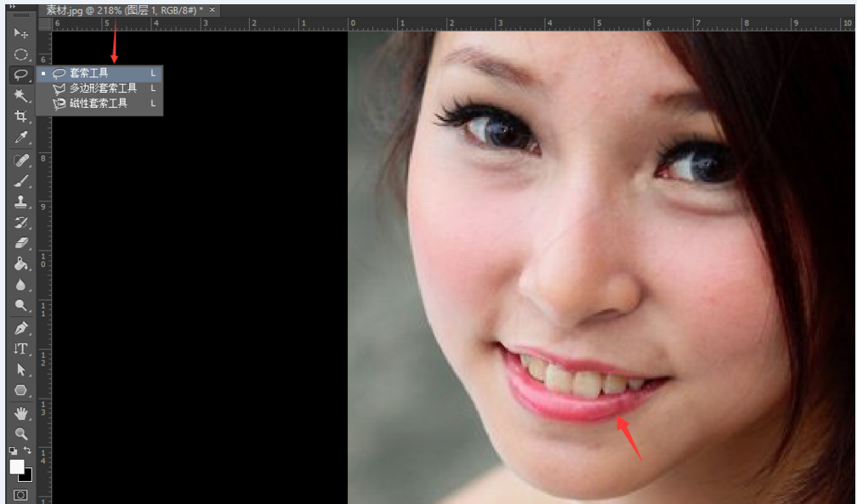Open the white foreground color picker
Viewport: 857px width, 504px height.
16,467
